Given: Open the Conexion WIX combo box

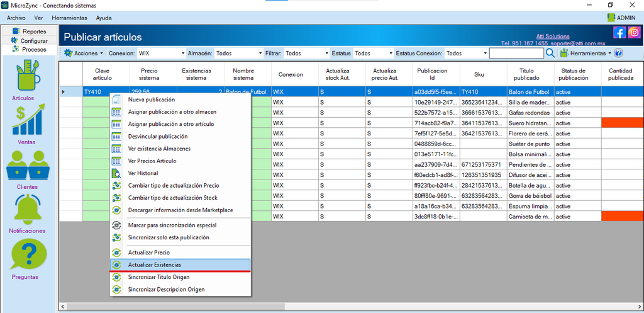Looking at the screenshot, I should coord(162,53).
